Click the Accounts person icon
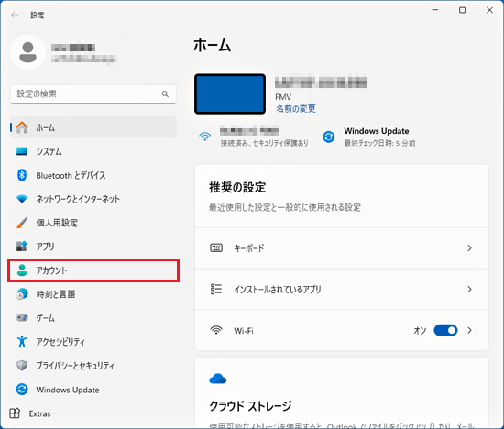This screenshot has height=429, width=504. click(x=22, y=270)
